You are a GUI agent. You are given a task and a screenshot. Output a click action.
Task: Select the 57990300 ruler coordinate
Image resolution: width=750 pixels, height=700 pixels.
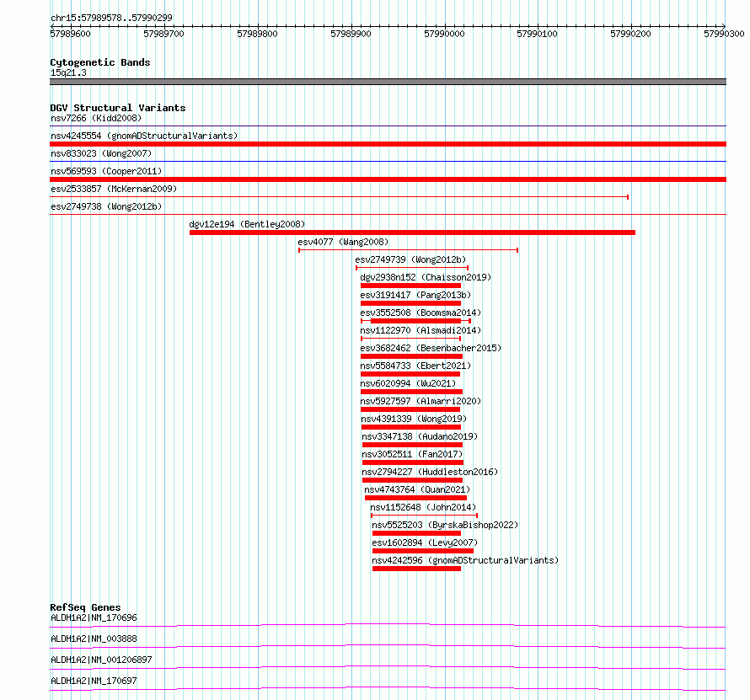coord(724,34)
